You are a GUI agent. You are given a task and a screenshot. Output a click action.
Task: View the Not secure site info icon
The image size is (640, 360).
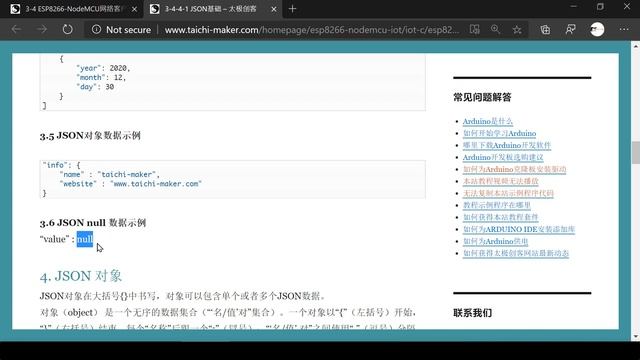coord(96,29)
